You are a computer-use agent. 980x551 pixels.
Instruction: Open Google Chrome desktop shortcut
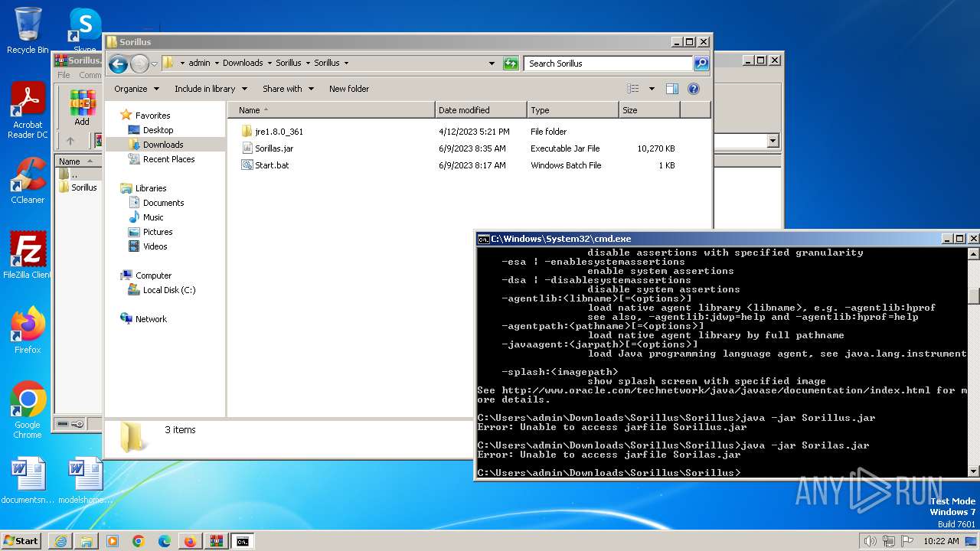28,410
